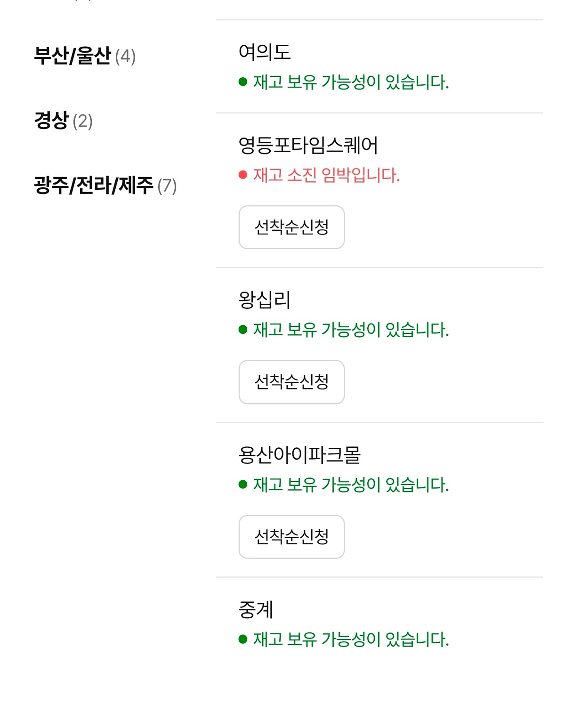The width and height of the screenshot is (565, 728).
Task: Click 여의도 green stock availability text
Action: click(351, 82)
